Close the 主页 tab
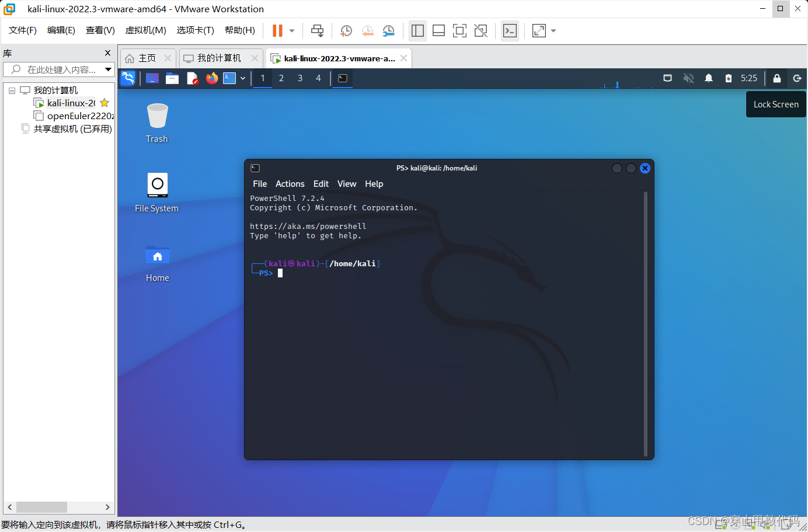Viewport: 808px width, 532px height. coord(168,58)
